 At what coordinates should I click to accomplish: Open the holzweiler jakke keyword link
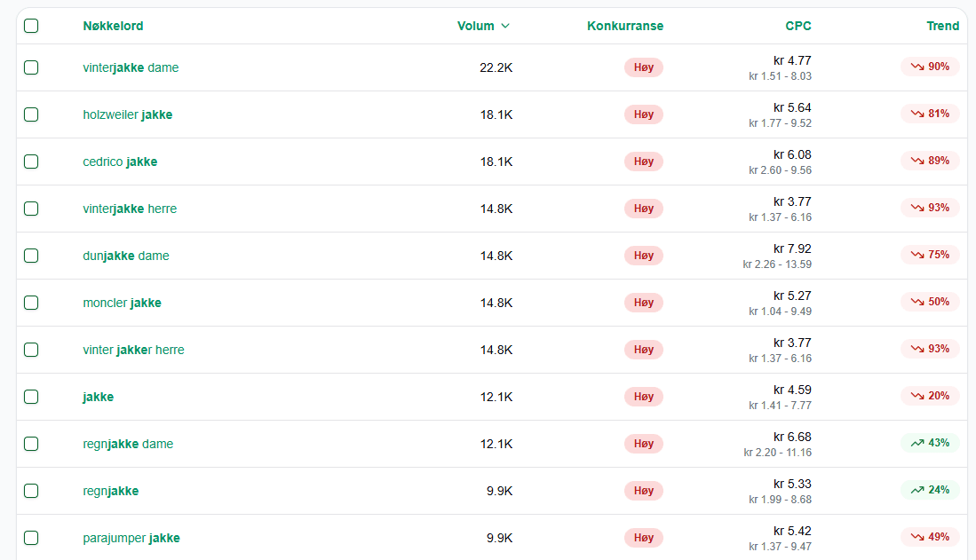point(128,114)
